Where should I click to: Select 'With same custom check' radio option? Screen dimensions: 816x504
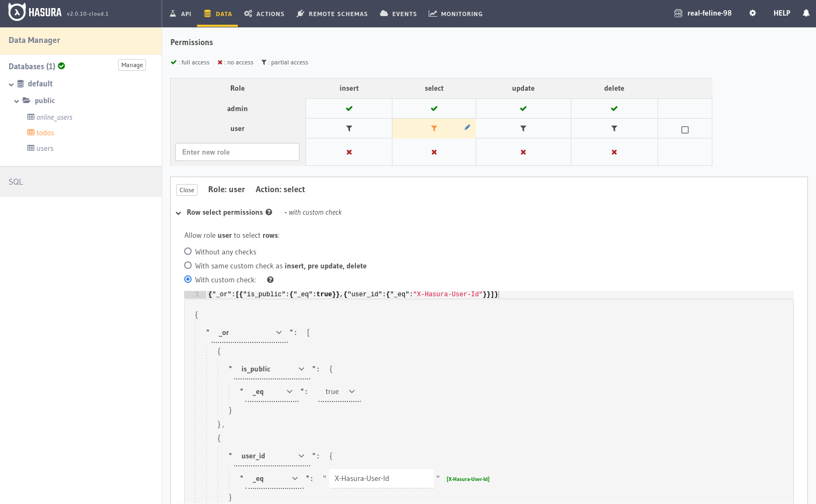tap(188, 265)
